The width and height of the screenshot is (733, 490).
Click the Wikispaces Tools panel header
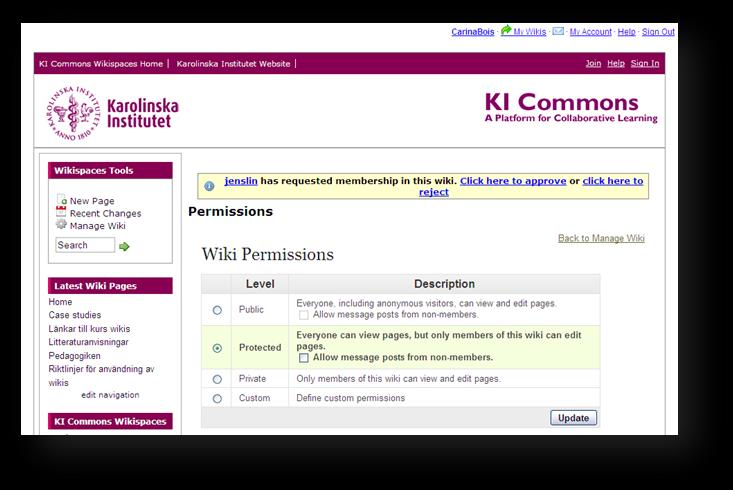110,171
